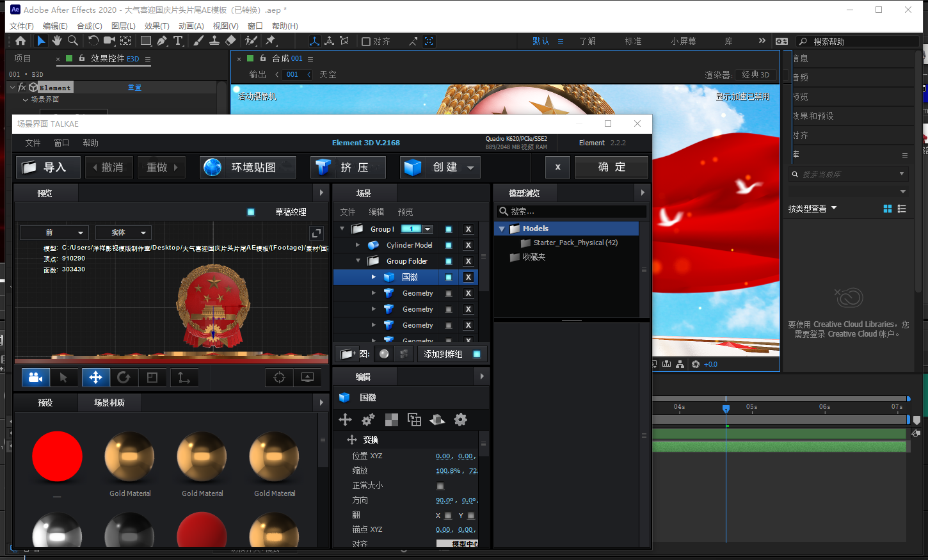
Task: Collapse the Models folder in model browser
Action: pos(502,228)
